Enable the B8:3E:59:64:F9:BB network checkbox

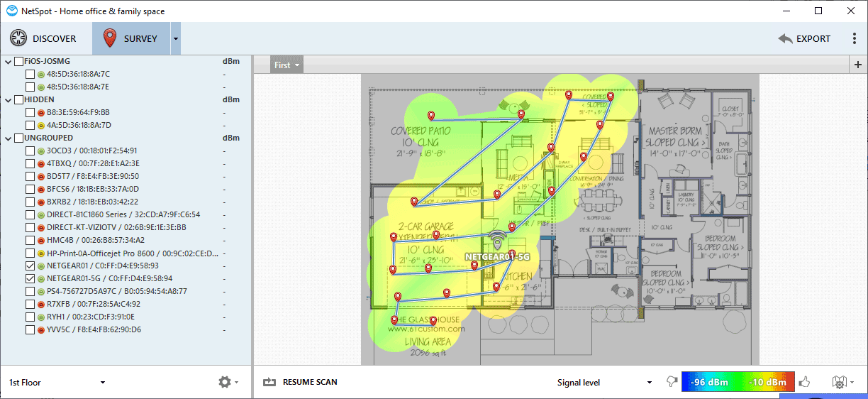[x=30, y=112]
